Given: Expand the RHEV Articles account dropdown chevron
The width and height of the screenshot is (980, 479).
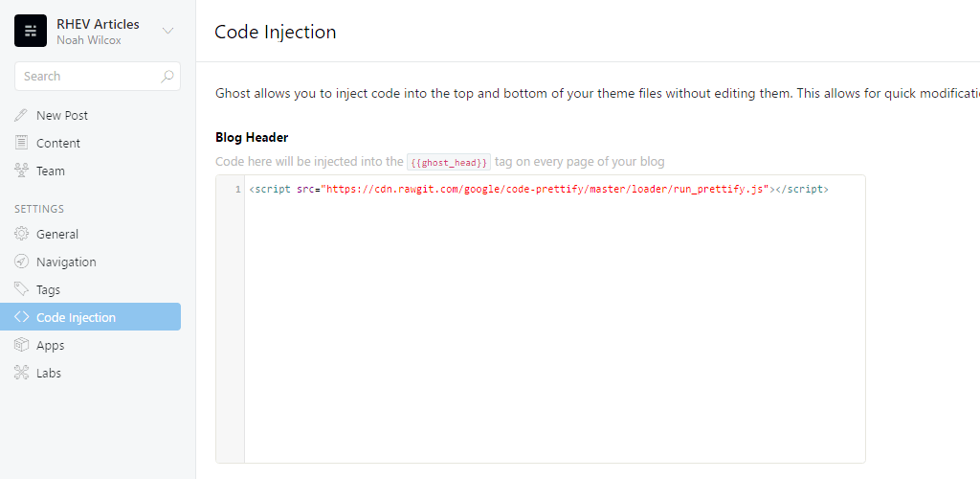Looking at the screenshot, I should [x=167, y=31].
